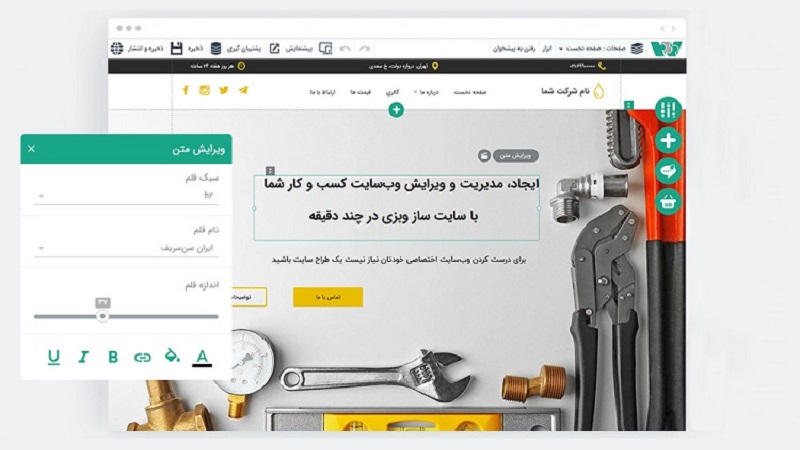Click the insert link chain icon
800x450 pixels.
coord(142,357)
